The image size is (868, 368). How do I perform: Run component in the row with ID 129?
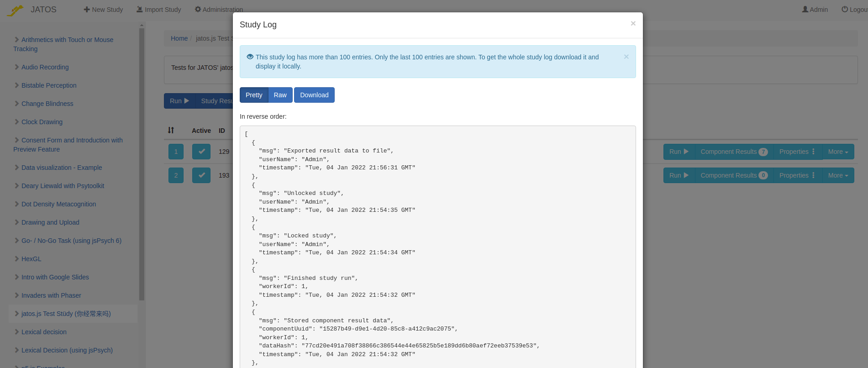(x=679, y=152)
